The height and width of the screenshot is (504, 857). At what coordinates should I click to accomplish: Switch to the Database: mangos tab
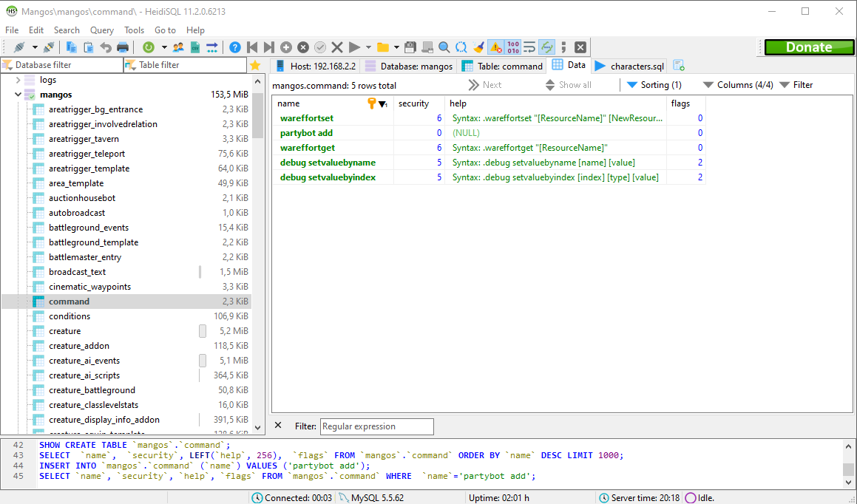pyautogui.click(x=409, y=66)
